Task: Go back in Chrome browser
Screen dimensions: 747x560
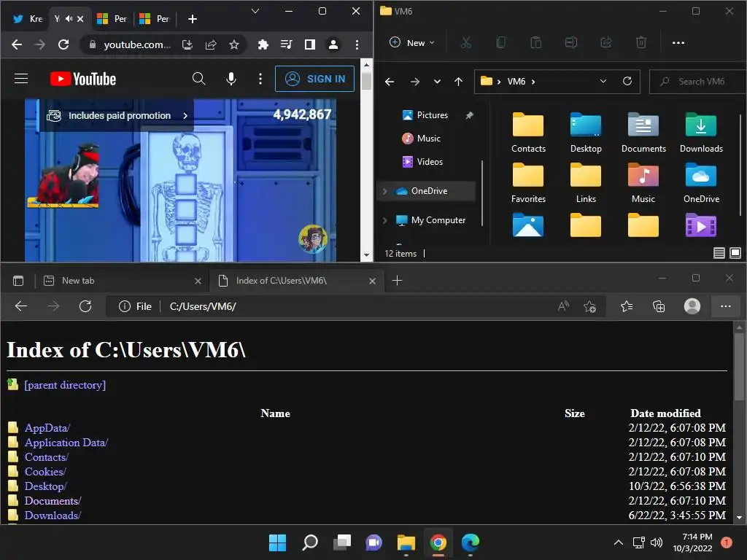Action: pyautogui.click(x=17, y=44)
